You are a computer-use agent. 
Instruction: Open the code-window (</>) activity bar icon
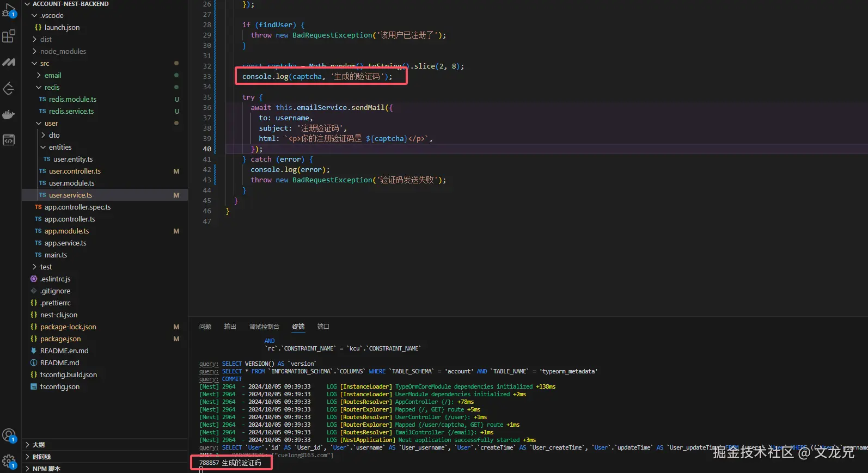[x=9, y=140]
